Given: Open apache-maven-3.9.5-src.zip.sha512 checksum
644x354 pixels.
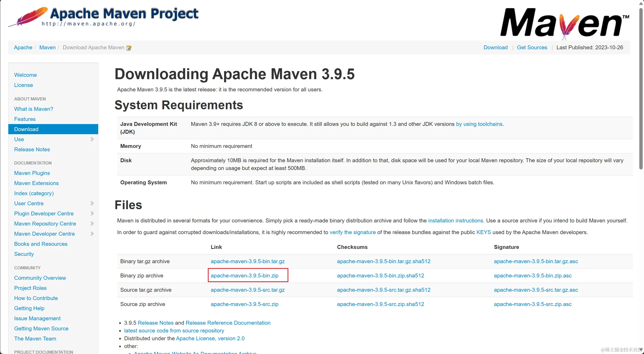Looking at the screenshot, I should click(380, 304).
